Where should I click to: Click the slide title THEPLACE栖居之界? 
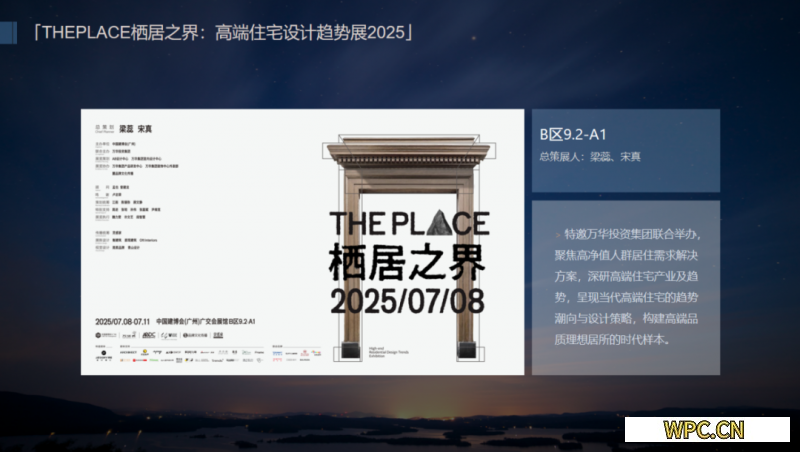click(222, 33)
